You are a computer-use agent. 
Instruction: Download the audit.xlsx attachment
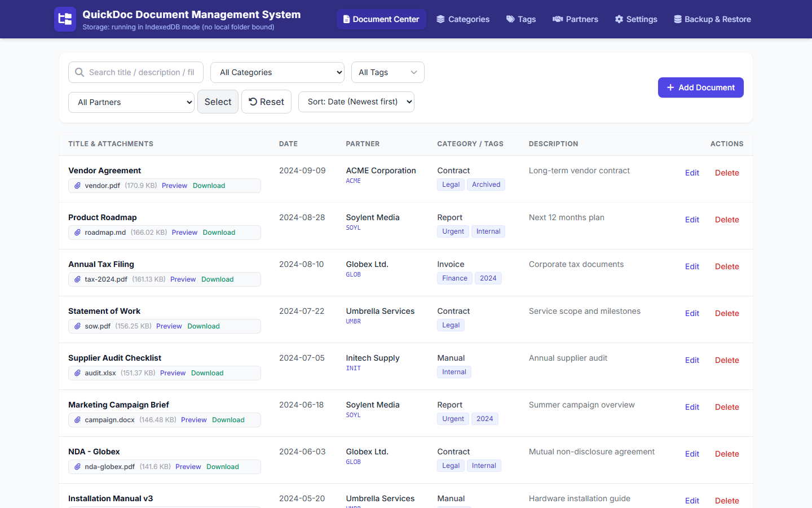click(207, 373)
